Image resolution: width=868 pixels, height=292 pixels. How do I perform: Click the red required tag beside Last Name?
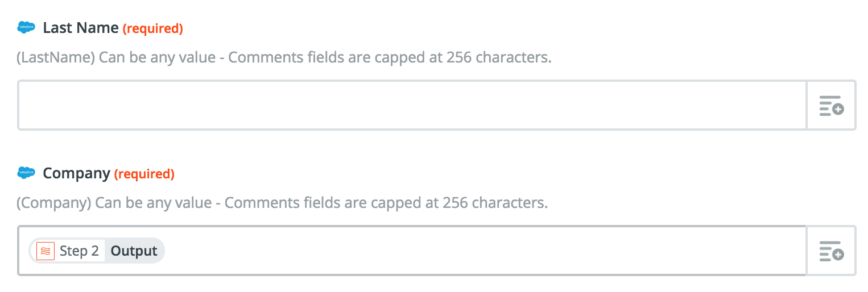[153, 28]
